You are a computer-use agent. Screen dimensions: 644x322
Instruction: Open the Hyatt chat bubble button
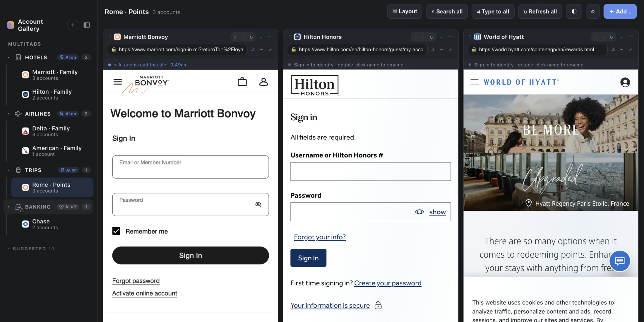(x=619, y=261)
